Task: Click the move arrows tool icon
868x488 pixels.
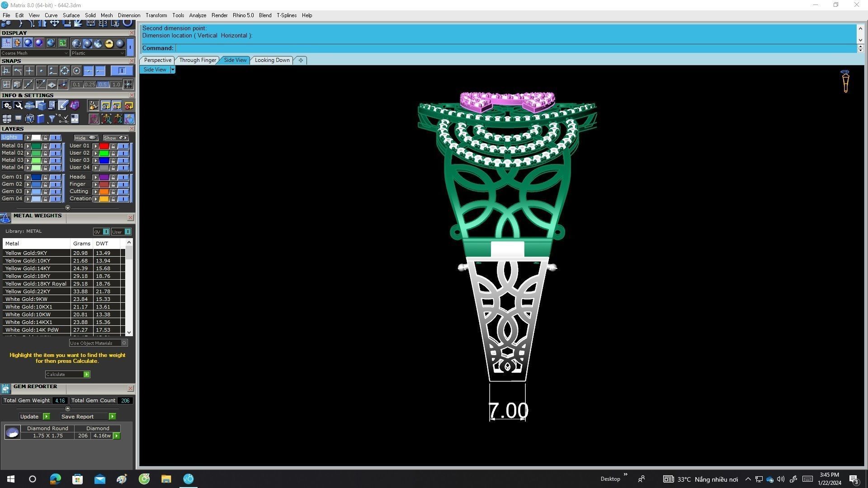Action: point(54,23)
